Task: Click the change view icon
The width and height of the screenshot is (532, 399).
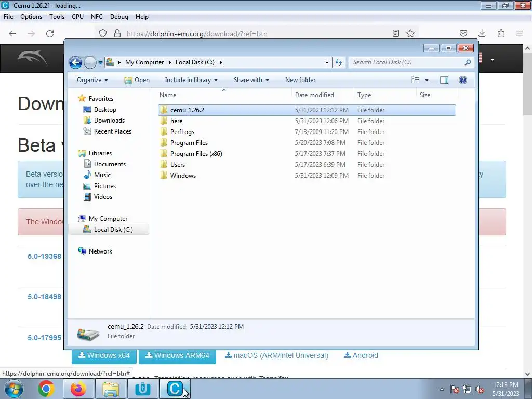Action: tap(415, 80)
